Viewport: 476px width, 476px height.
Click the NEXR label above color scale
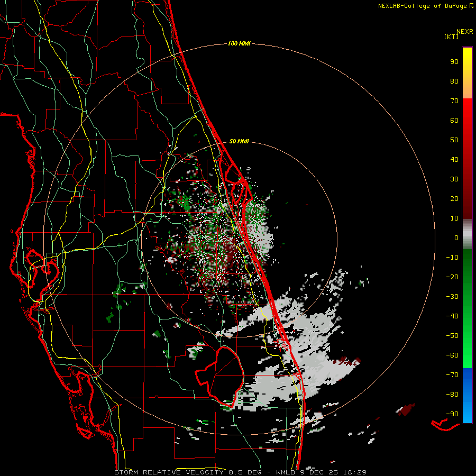[x=465, y=32]
